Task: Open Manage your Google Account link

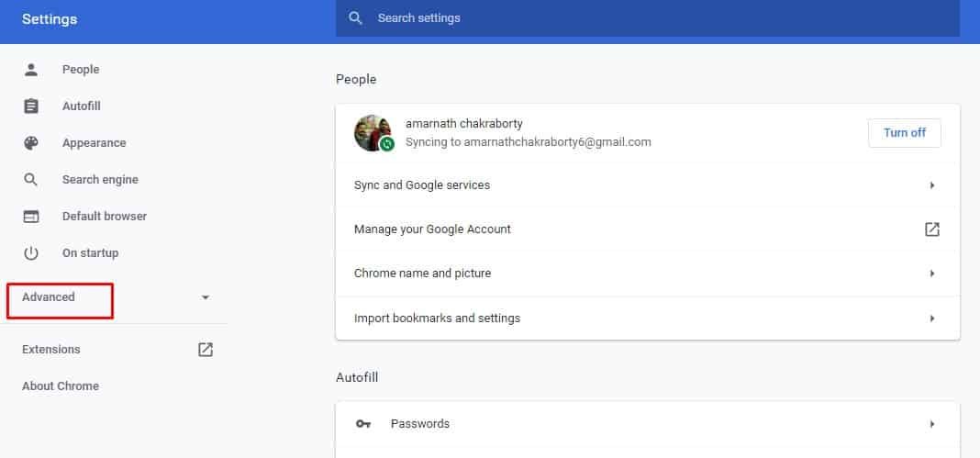Action: [x=432, y=229]
